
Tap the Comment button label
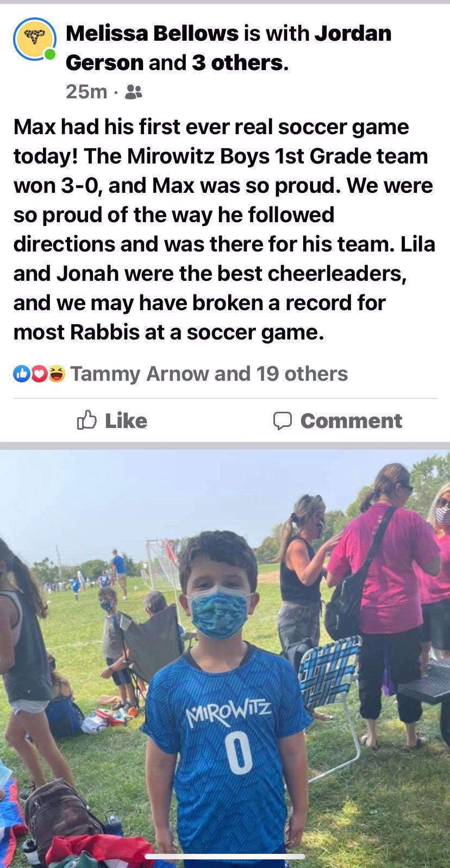coord(351,420)
